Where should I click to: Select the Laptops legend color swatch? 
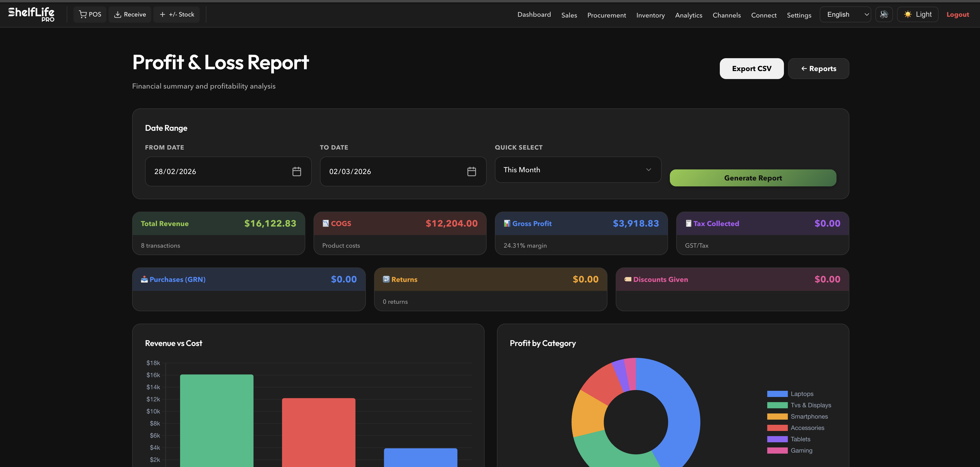click(x=778, y=394)
